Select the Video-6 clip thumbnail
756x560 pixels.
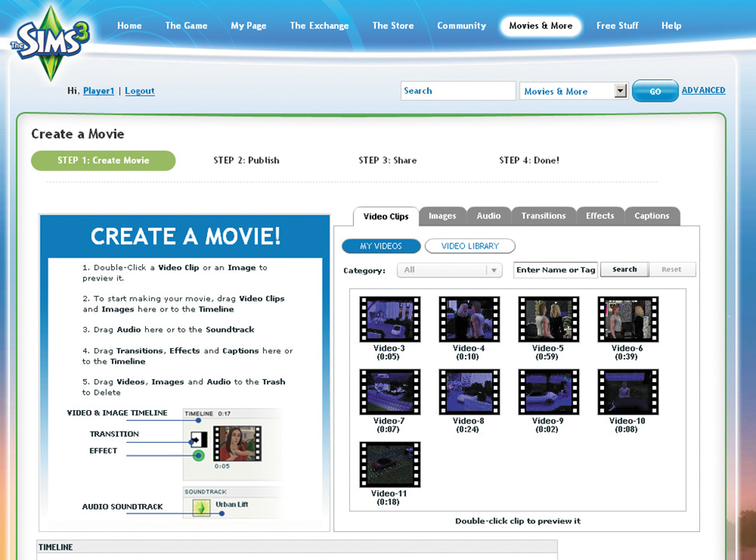628,319
